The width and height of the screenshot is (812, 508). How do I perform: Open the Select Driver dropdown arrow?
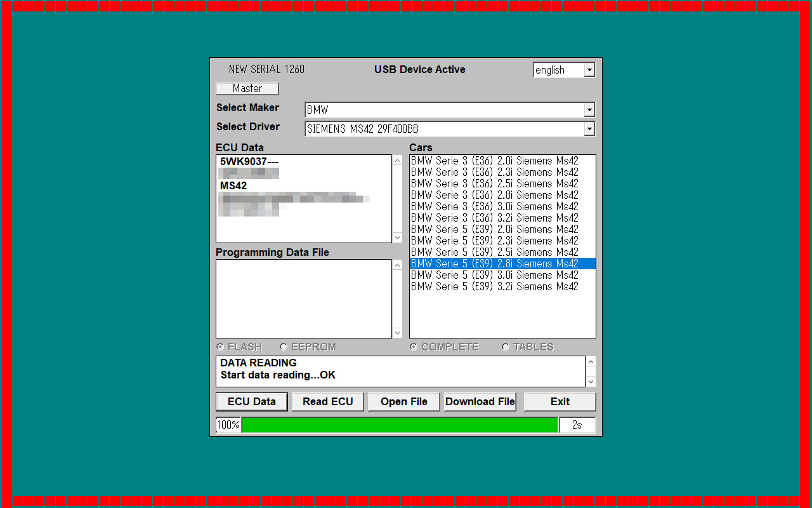pos(589,129)
